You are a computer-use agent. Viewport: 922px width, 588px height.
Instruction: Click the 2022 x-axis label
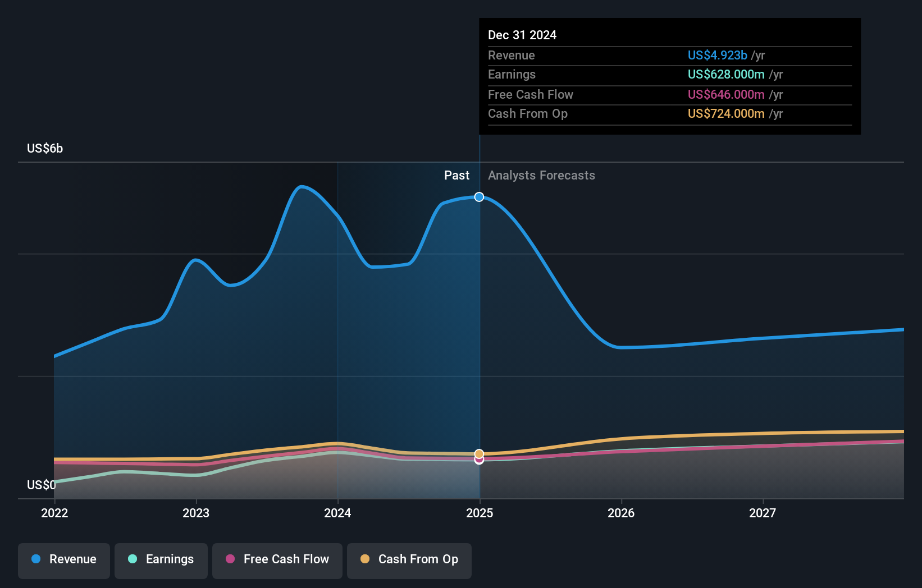coord(54,513)
